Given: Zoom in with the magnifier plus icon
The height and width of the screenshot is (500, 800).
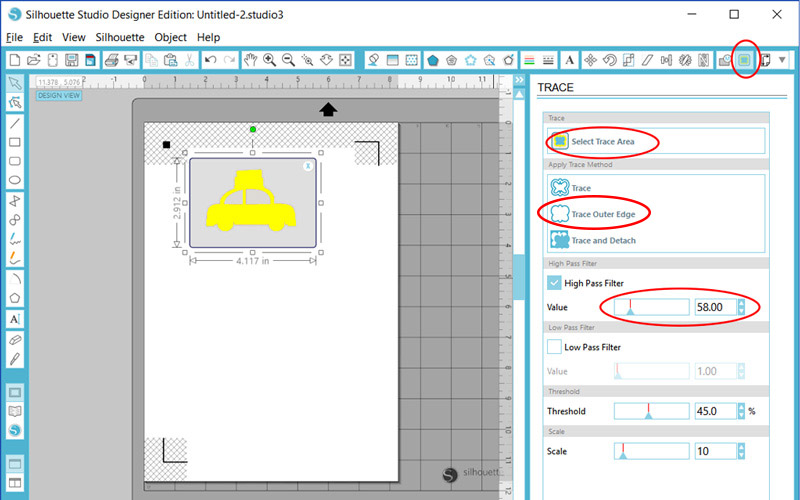Looking at the screenshot, I should coord(269,60).
